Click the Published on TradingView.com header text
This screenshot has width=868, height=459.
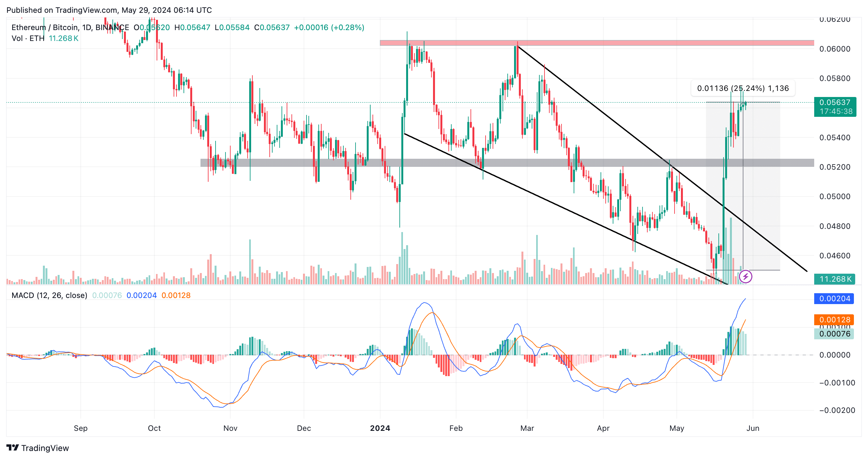tap(109, 10)
